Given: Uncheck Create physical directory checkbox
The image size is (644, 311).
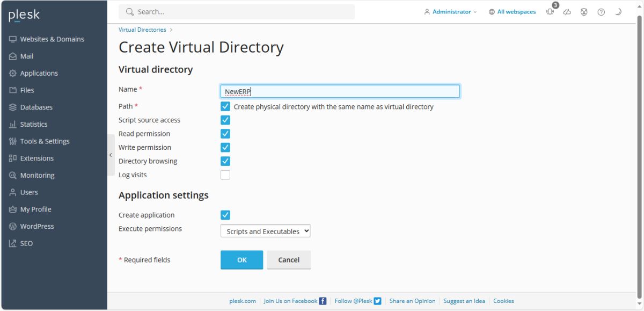Looking at the screenshot, I should pos(225,106).
